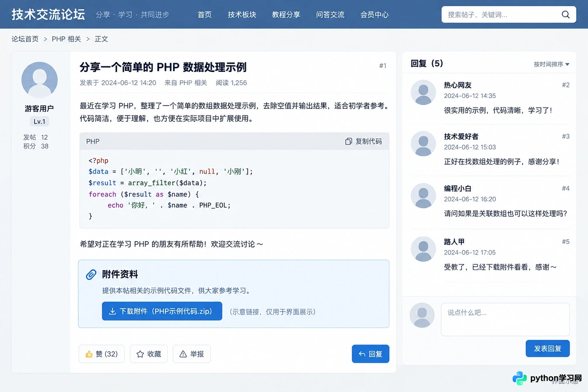Open the 问答交流 menu item
Image resolution: width=588 pixels, height=392 pixels.
pos(330,15)
